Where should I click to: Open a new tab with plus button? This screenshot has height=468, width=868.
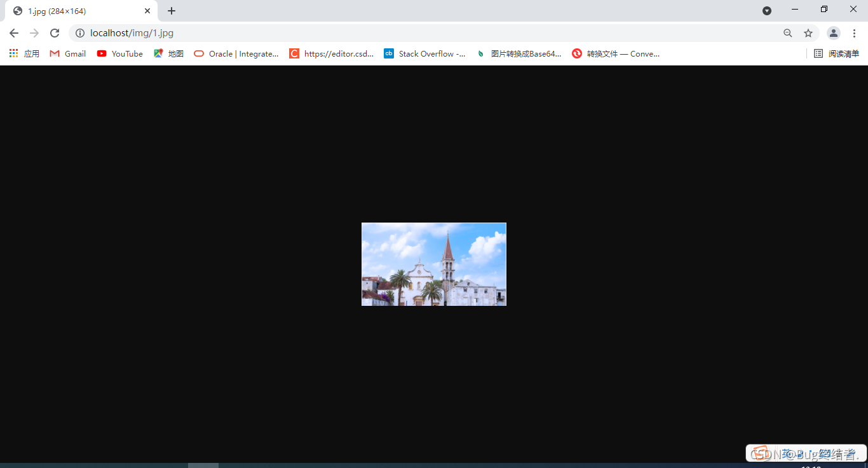click(172, 11)
